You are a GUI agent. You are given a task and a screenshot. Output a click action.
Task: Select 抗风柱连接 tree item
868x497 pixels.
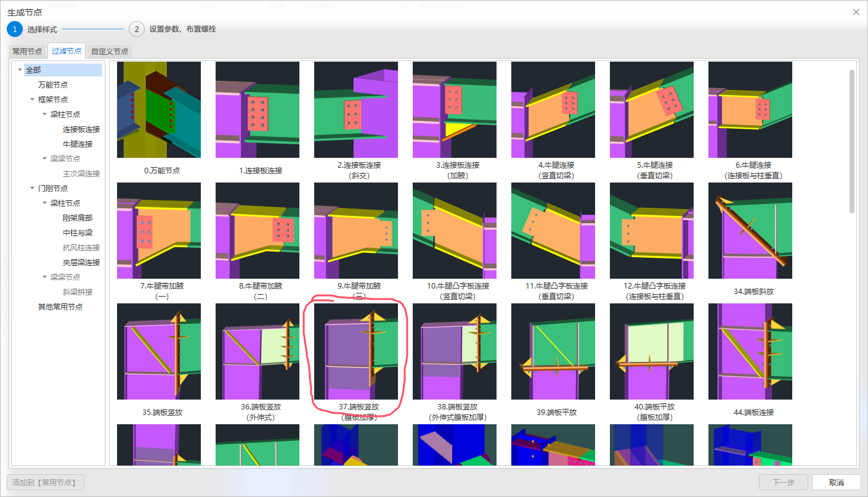(81, 247)
